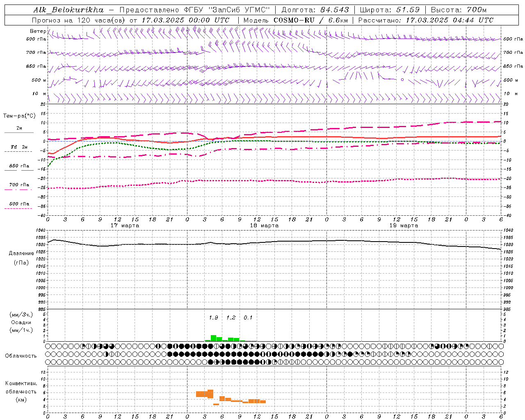Click the Осадки precipitation label
The image size is (525, 420).
[x=21, y=322]
